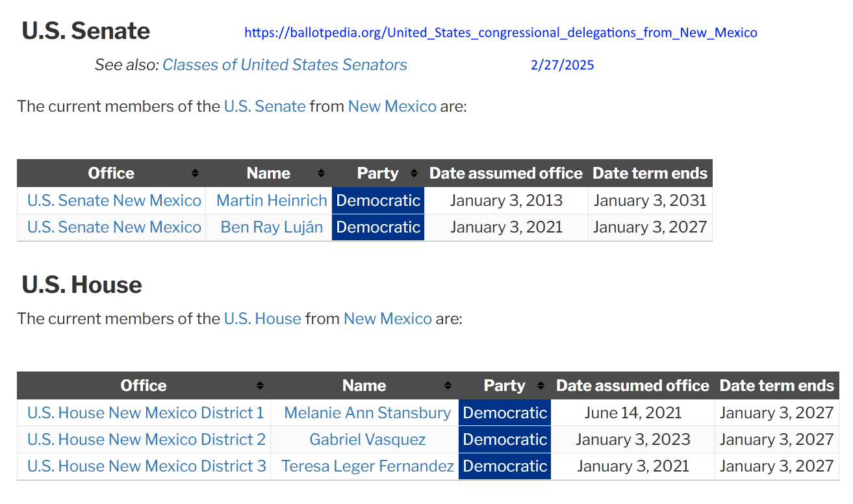Image resolution: width=853 pixels, height=504 pixels.
Task: Click the U.S. Senate section heading
Action: pos(86,31)
